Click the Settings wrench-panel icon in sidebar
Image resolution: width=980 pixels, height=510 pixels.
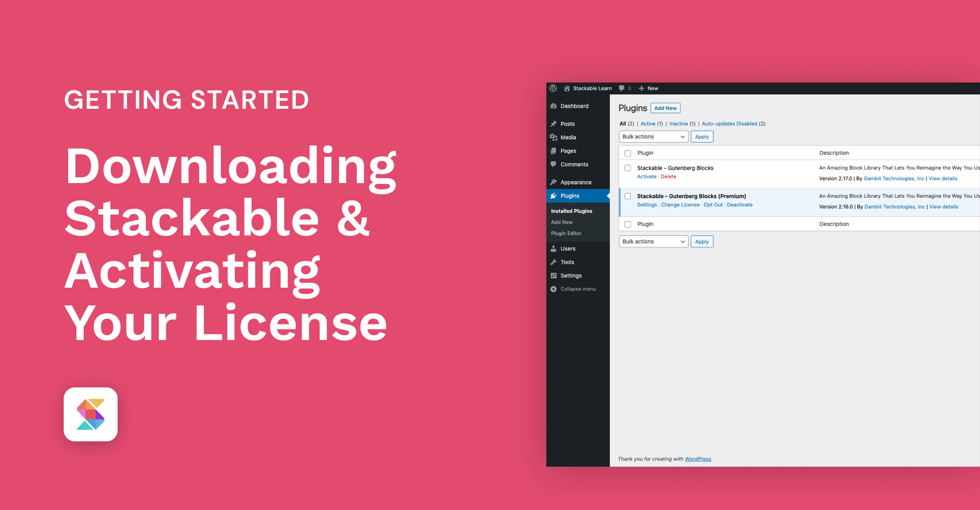pos(554,275)
